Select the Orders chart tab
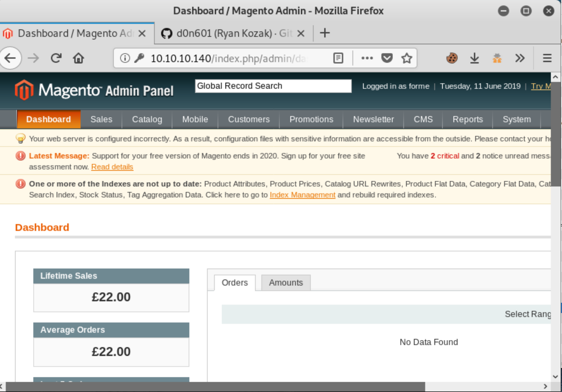 [x=235, y=283]
